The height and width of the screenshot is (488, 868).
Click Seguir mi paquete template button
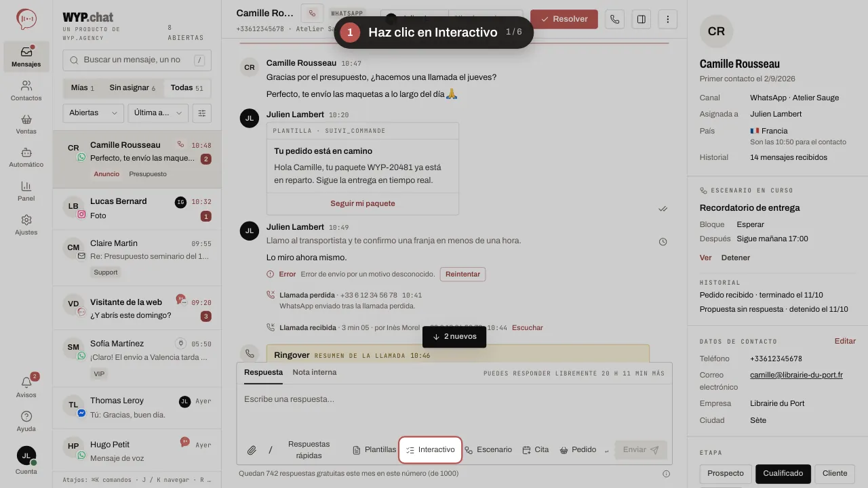coord(363,203)
